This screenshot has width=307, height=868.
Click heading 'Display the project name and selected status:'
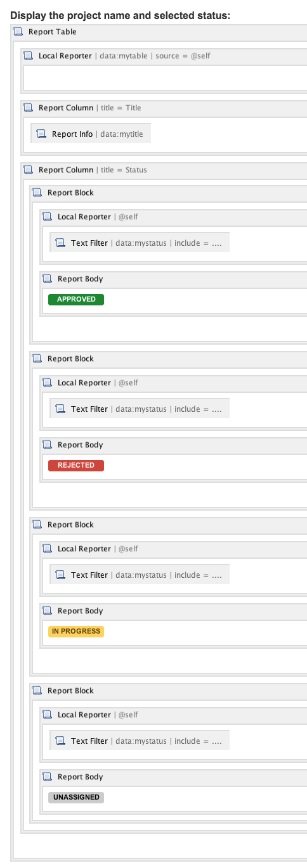point(120,15)
